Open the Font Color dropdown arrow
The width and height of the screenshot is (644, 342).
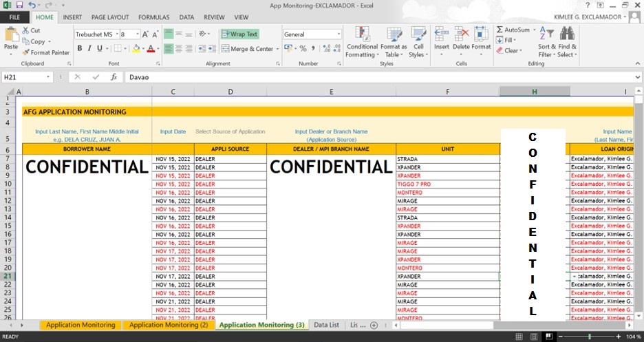158,48
